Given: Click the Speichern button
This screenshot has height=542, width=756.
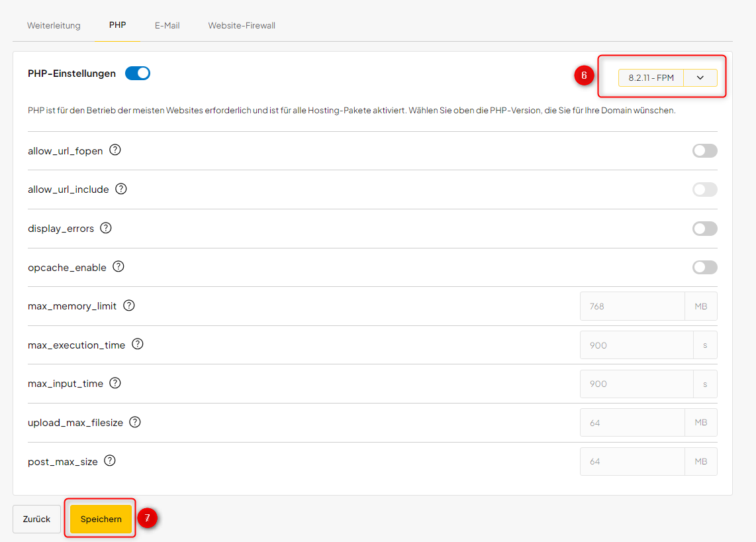Looking at the screenshot, I should [x=101, y=519].
